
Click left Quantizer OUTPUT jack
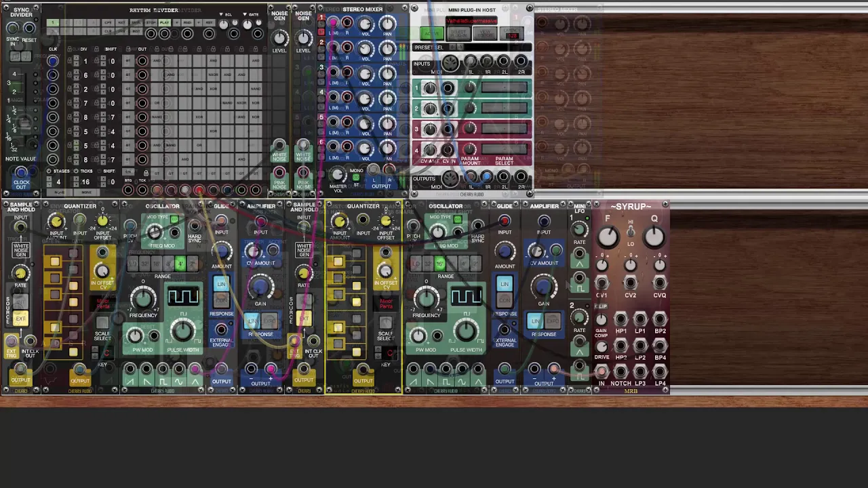click(x=79, y=370)
